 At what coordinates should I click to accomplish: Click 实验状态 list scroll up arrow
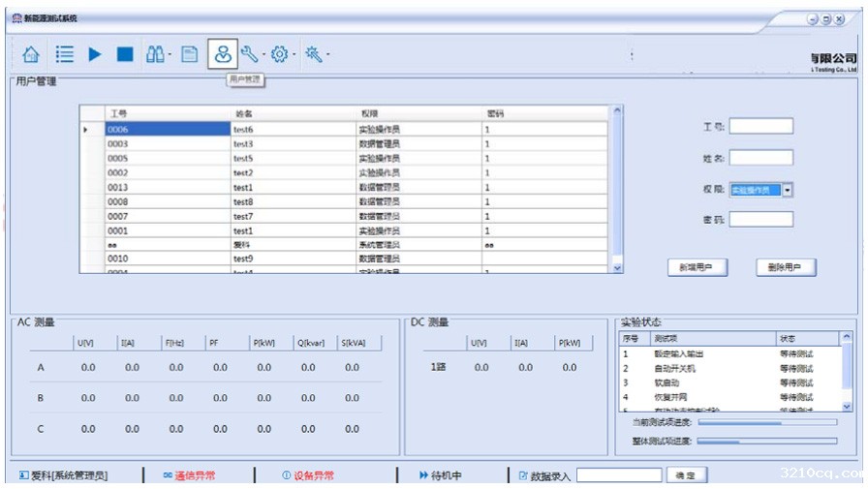coord(847,336)
